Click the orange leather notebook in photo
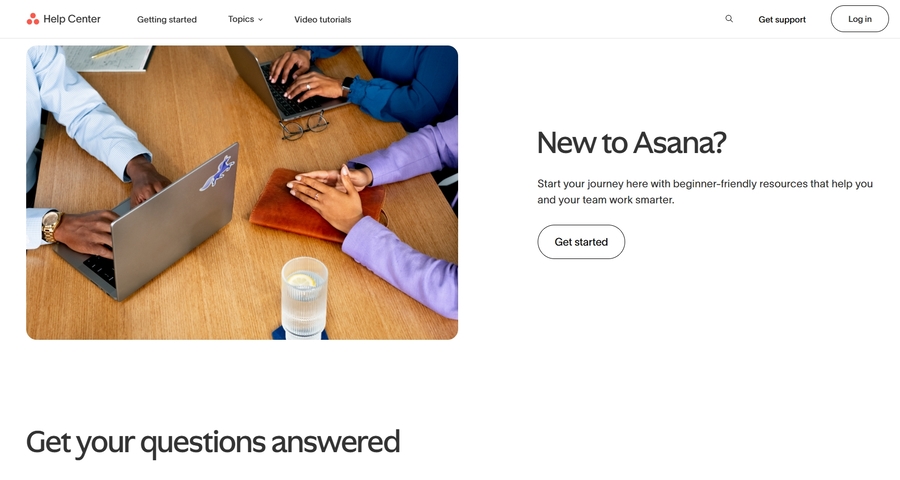 [x=317, y=206]
